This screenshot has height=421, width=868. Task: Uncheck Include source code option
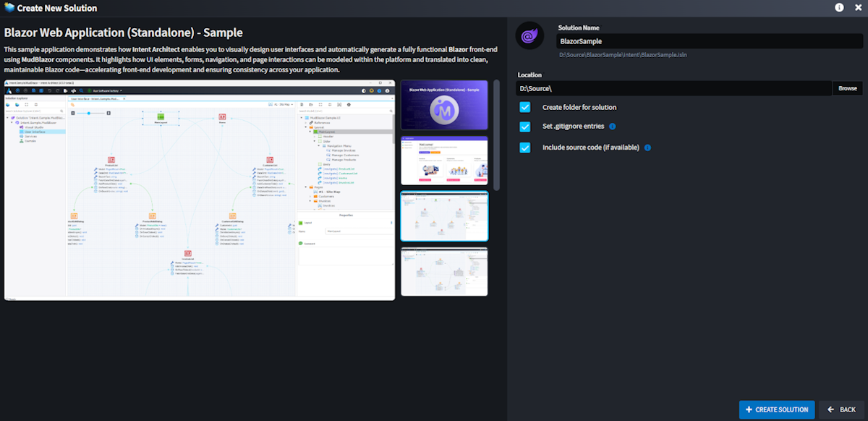pos(525,148)
